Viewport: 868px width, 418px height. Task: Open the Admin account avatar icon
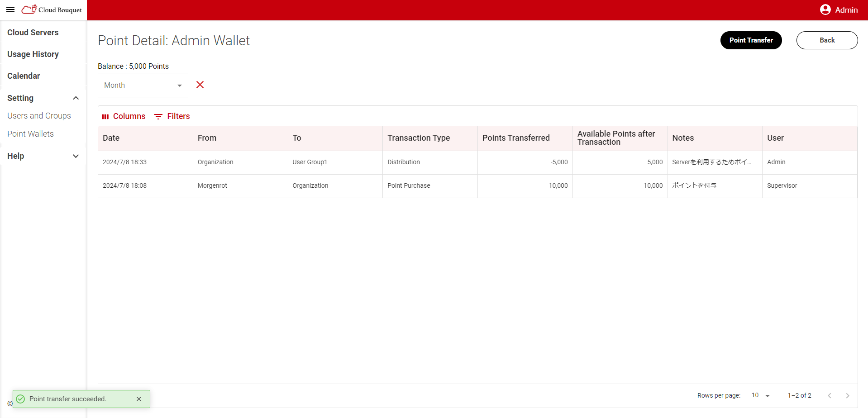(x=825, y=9)
